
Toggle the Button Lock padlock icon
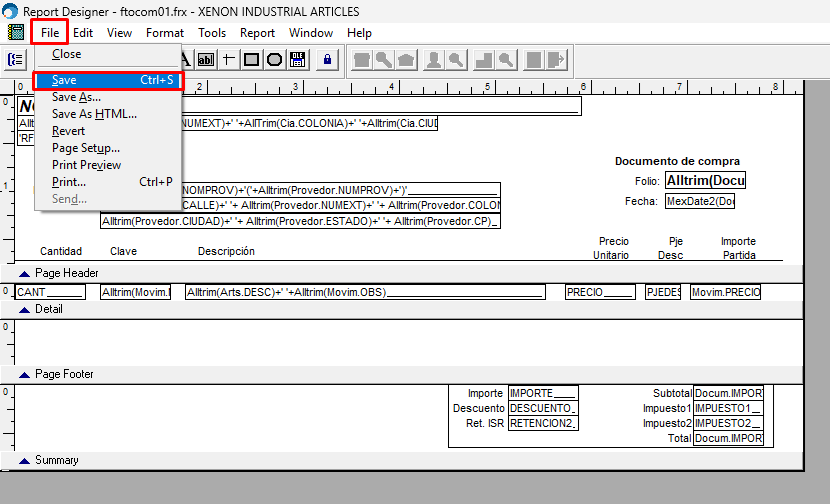coord(327,59)
